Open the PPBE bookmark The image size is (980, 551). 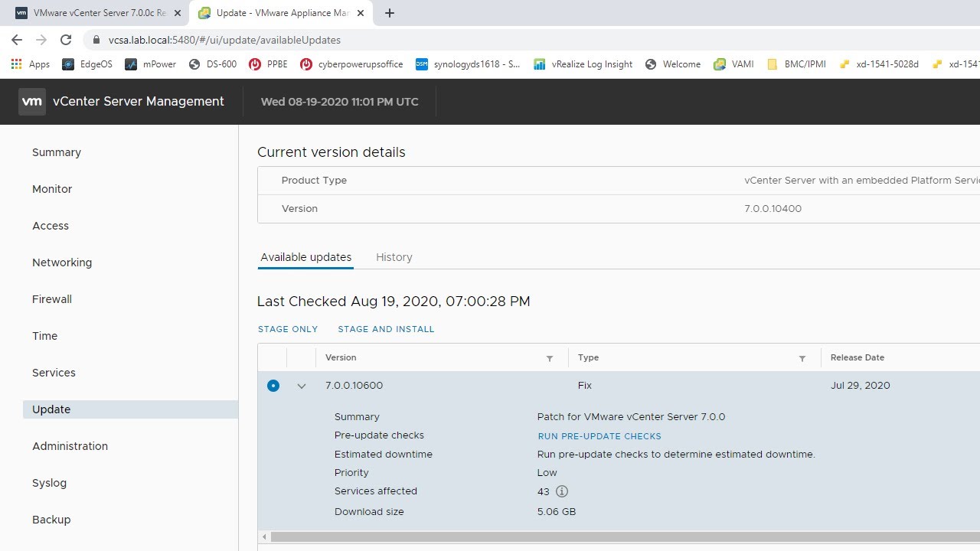(x=269, y=64)
